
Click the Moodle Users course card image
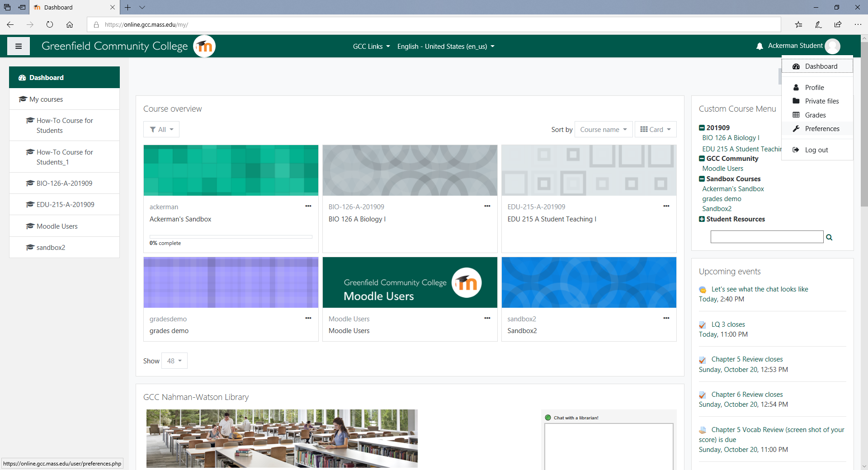(410, 282)
